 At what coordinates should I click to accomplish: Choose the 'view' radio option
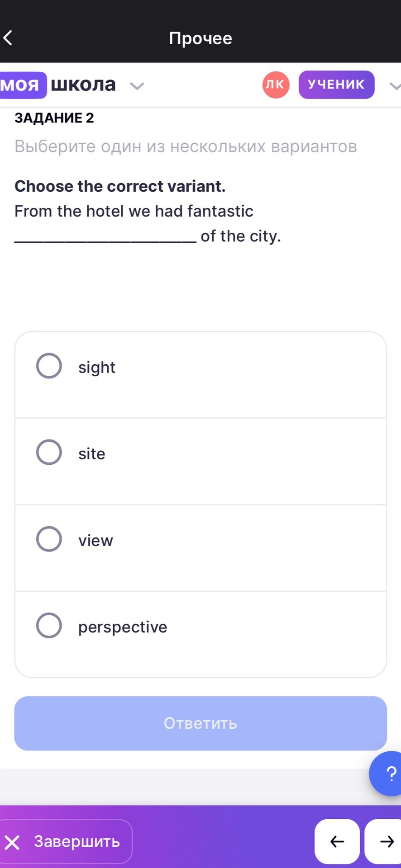click(49, 539)
